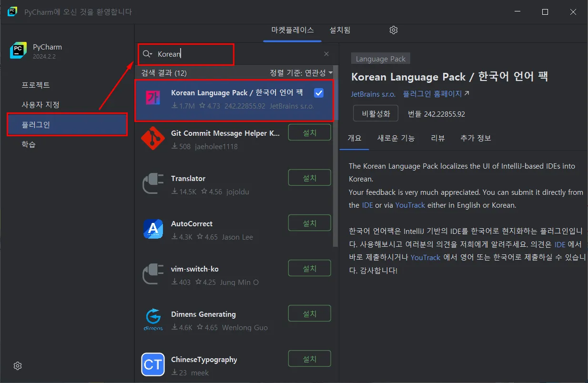Click the PyCharm logo in the title bar
Screen dimensions: 588x383
click(x=12, y=11)
